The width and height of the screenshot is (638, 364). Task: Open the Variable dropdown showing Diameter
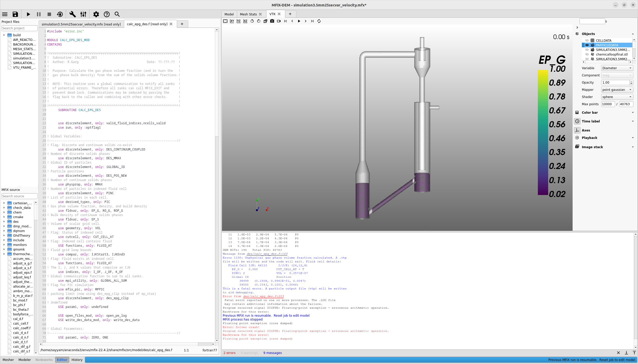point(617,68)
